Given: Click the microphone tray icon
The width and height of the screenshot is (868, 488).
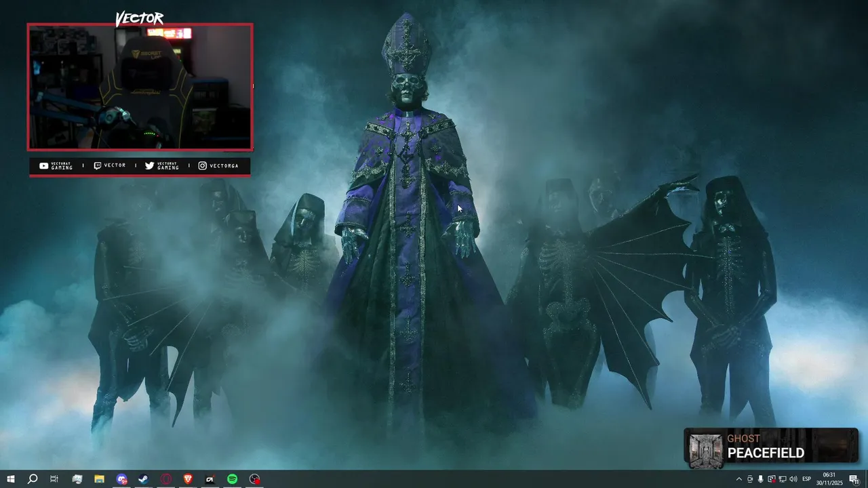Looking at the screenshot, I should pyautogui.click(x=760, y=479).
